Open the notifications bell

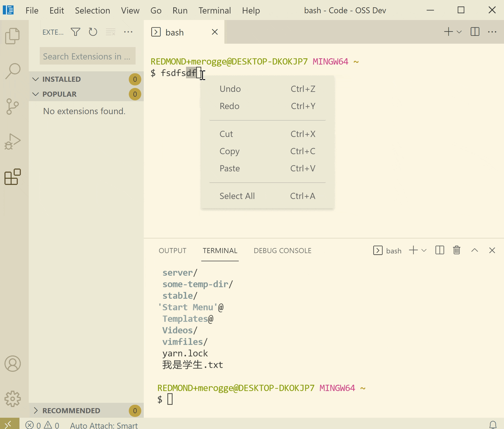coord(494,425)
